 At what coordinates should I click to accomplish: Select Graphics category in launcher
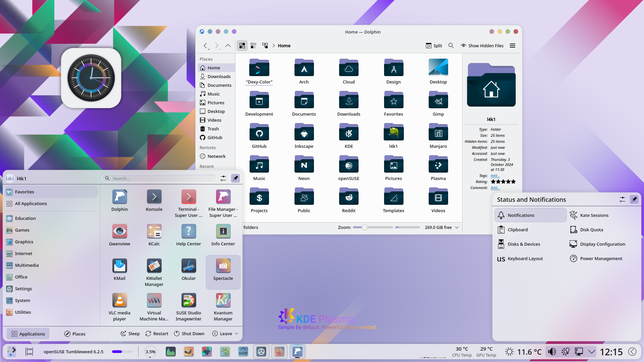pyautogui.click(x=51, y=242)
